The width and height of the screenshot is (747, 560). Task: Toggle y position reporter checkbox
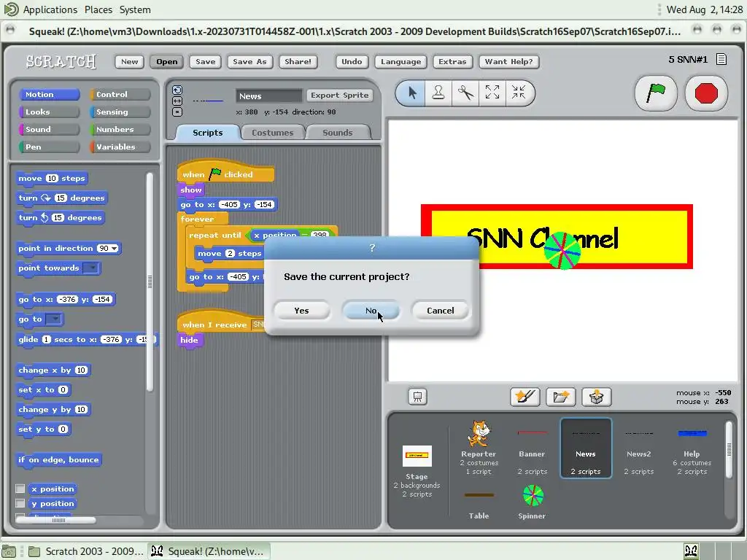[x=20, y=503]
